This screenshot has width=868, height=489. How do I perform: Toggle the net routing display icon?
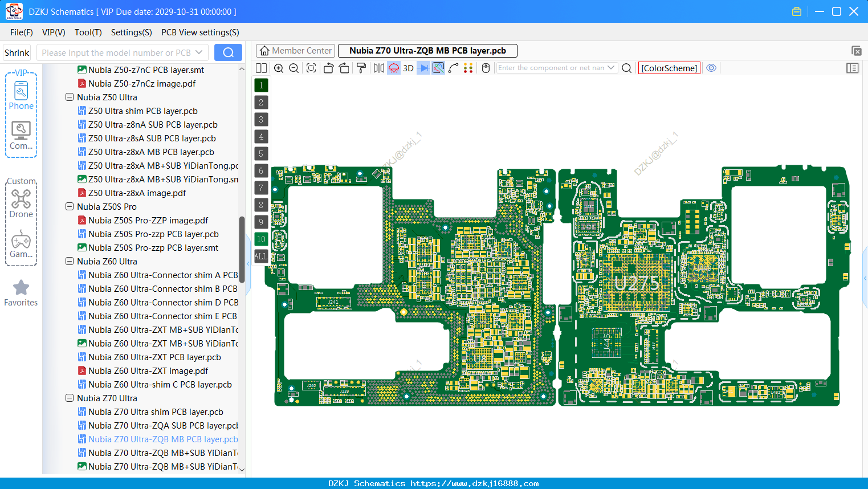point(438,68)
